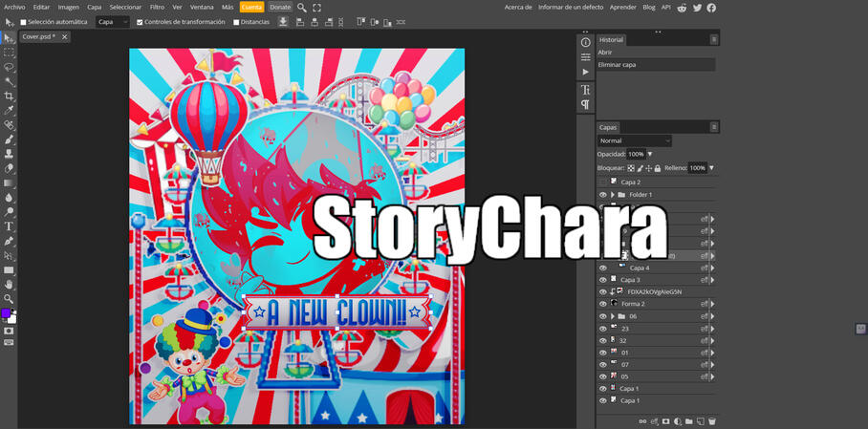Open the Opacidad 100% dropdown arrow
This screenshot has width=868, height=429.
click(x=650, y=154)
